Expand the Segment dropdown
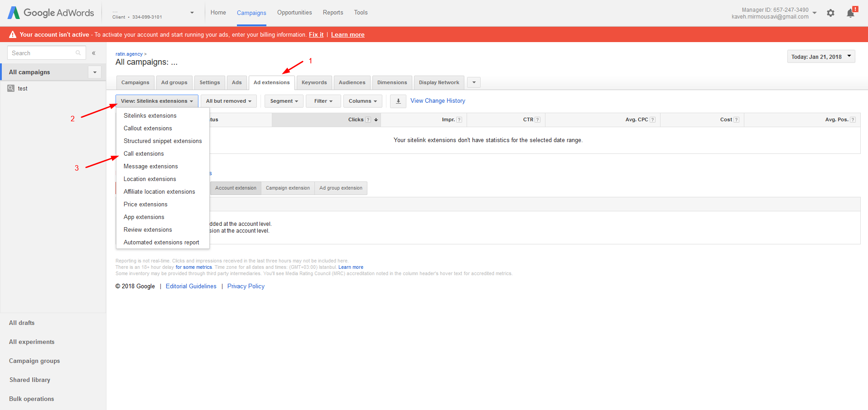The image size is (868, 410). [x=284, y=101]
